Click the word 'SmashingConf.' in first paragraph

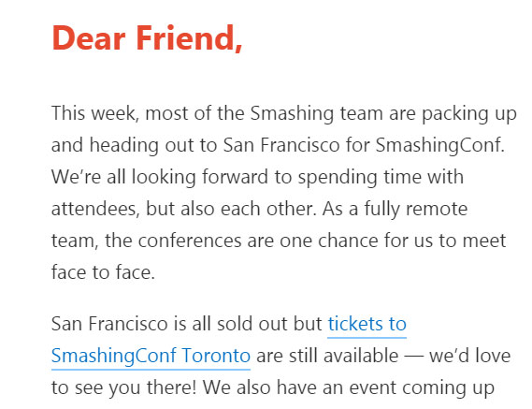[x=440, y=145]
